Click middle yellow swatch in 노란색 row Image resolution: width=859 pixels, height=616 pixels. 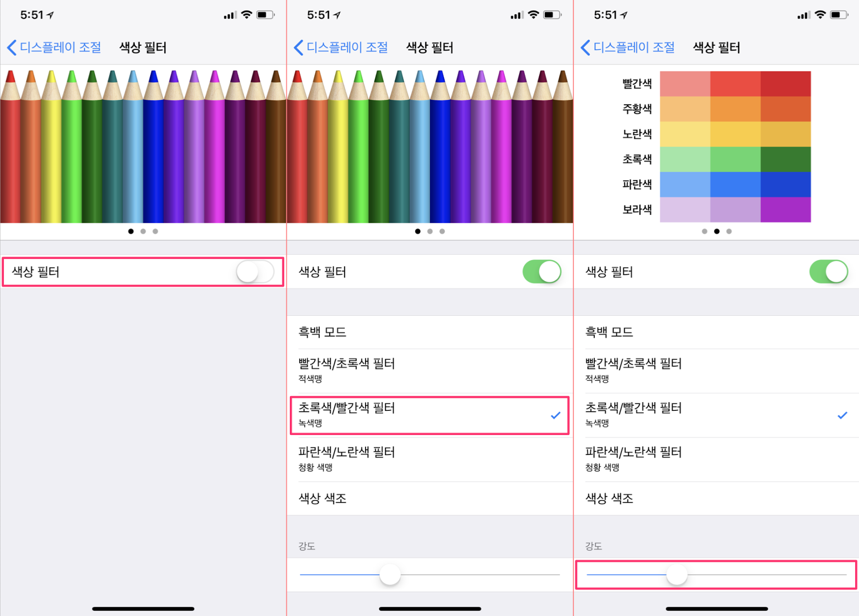736,134
